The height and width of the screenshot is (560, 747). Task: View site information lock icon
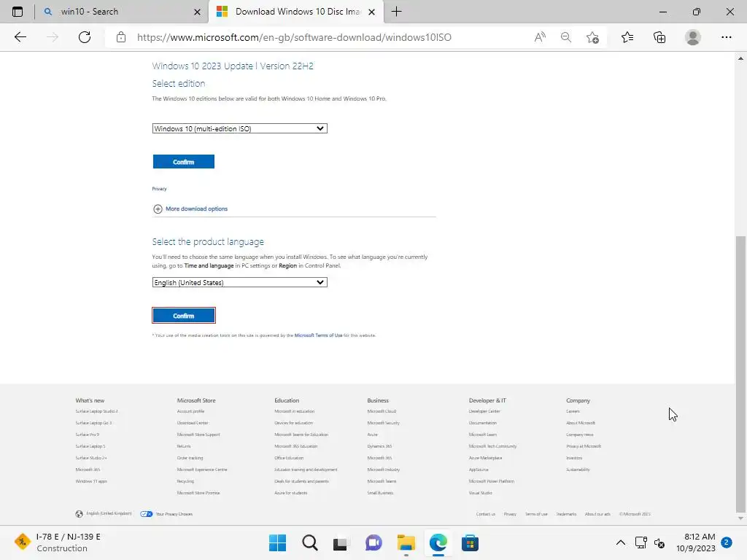pyautogui.click(x=121, y=37)
